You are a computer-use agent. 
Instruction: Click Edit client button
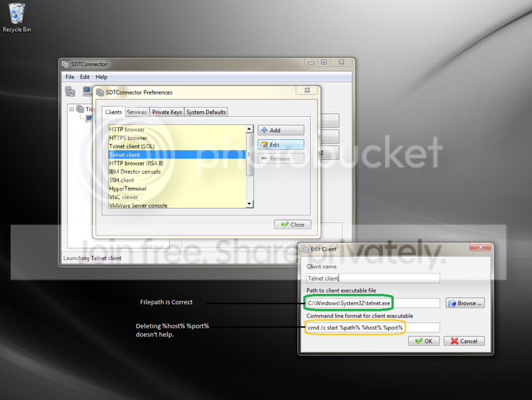click(281, 145)
